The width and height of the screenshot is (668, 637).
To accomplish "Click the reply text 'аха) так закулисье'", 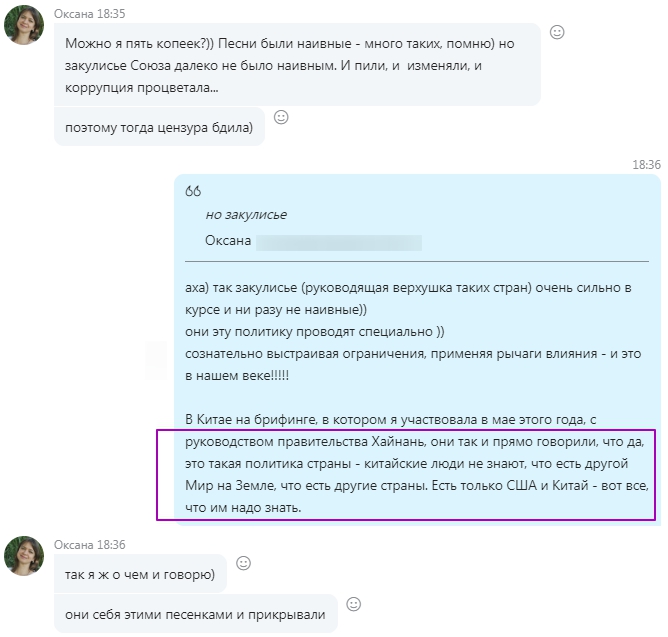I will point(408,298).
